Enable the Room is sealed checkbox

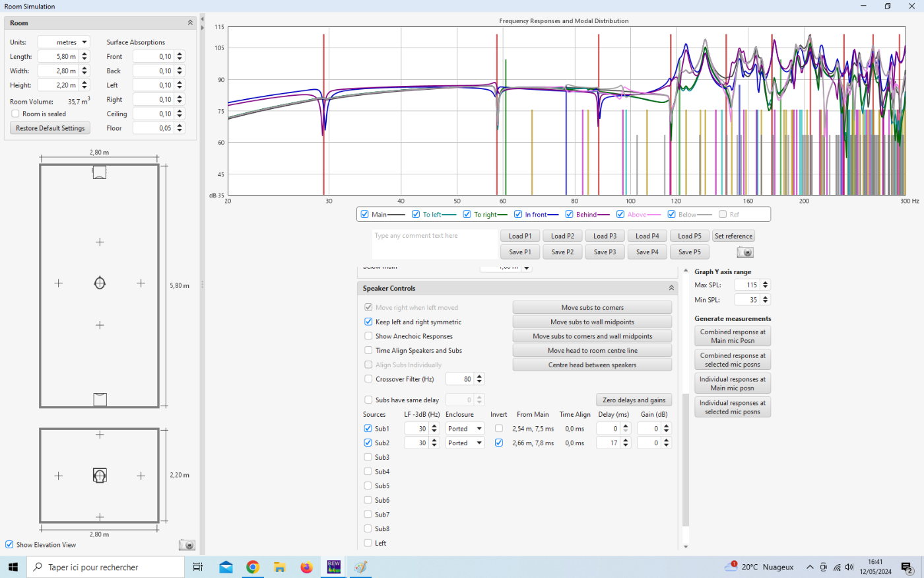pos(16,114)
